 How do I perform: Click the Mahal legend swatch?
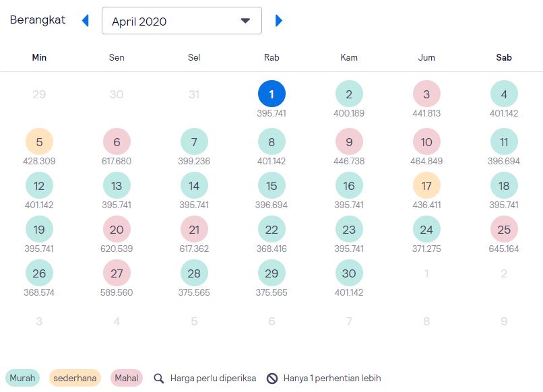tap(127, 378)
